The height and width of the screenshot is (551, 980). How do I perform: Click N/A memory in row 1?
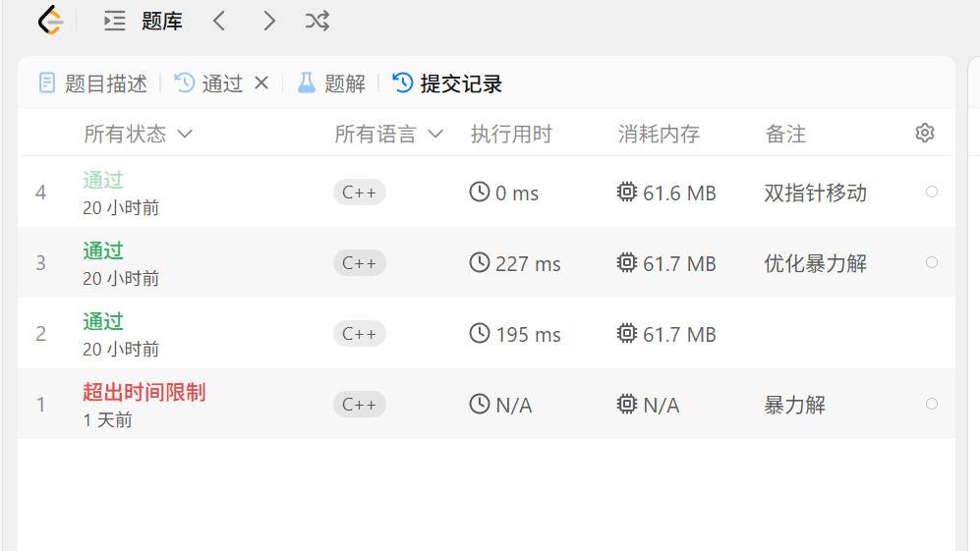[x=662, y=406]
